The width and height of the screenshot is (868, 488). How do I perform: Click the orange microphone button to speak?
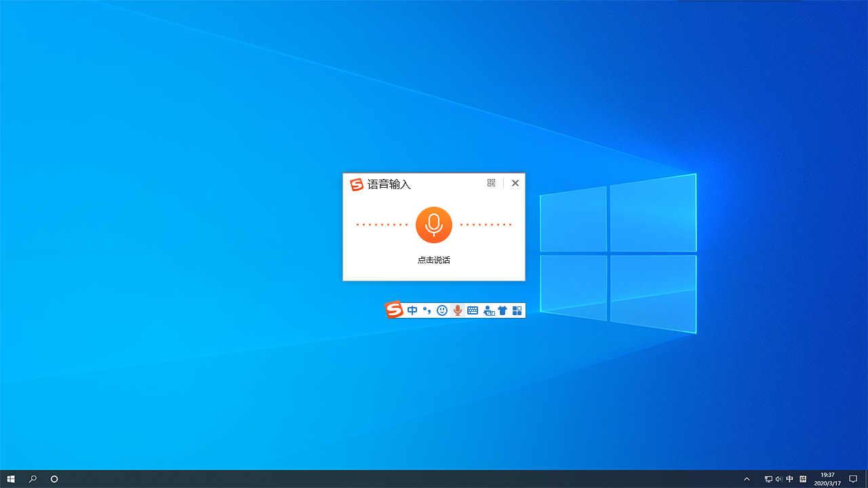[433, 225]
